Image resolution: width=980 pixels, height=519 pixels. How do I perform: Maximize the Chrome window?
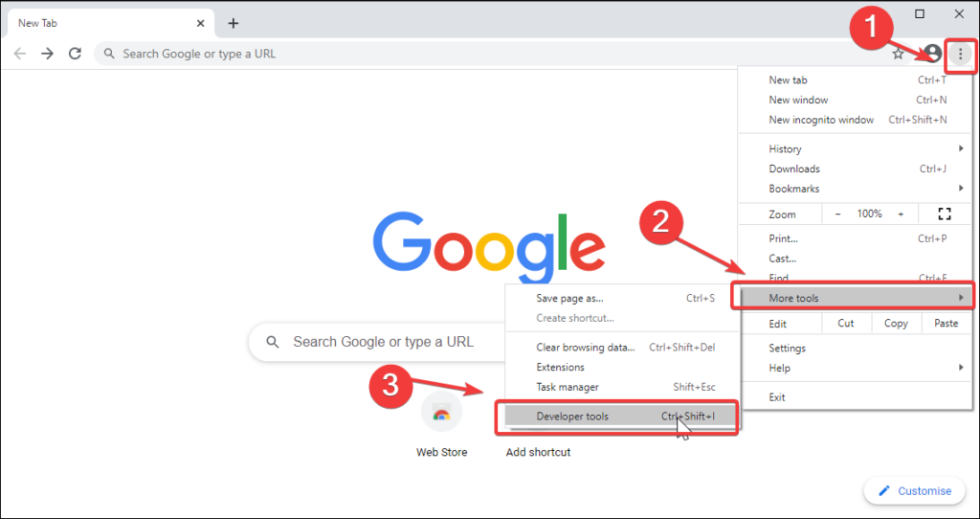920,13
